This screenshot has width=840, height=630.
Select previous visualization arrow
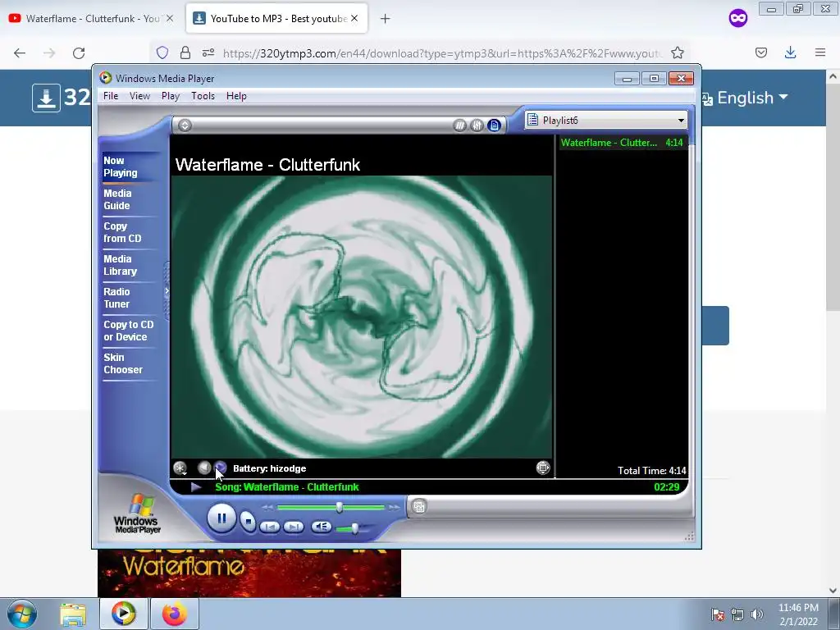pyautogui.click(x=203, y=468)
